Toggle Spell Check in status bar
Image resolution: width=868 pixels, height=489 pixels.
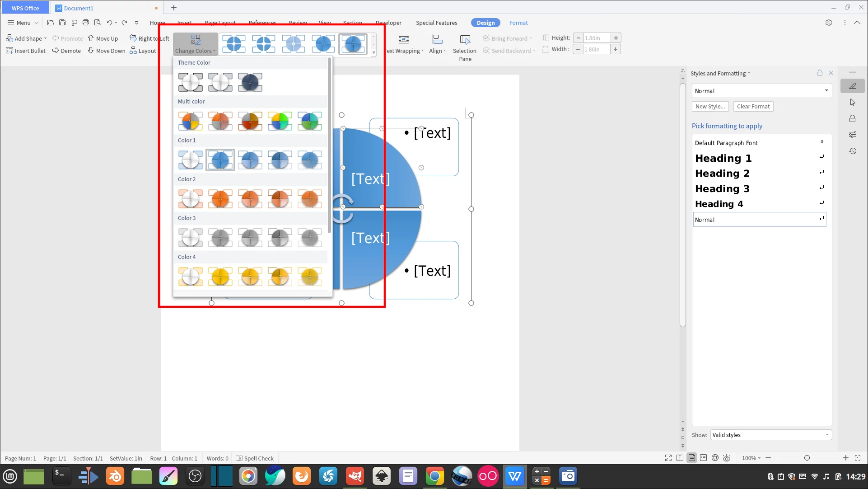[x=255, y=458]
